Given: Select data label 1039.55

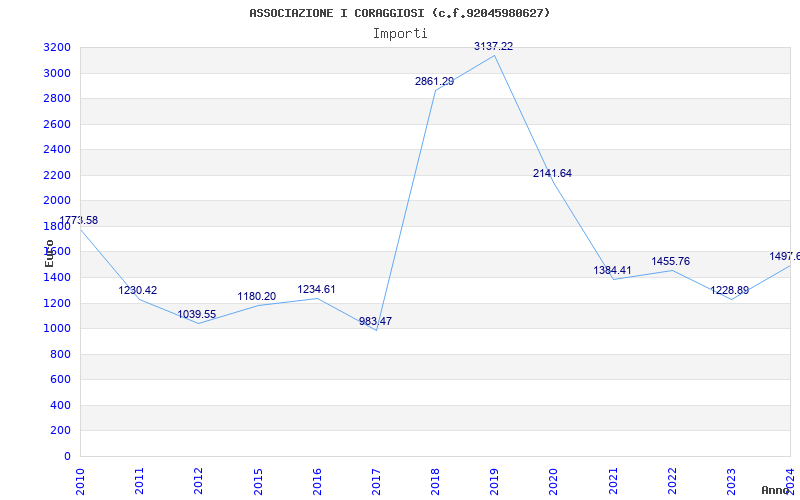Looking at the screenshot, I should pyautogui.click(x=197, y=314).
